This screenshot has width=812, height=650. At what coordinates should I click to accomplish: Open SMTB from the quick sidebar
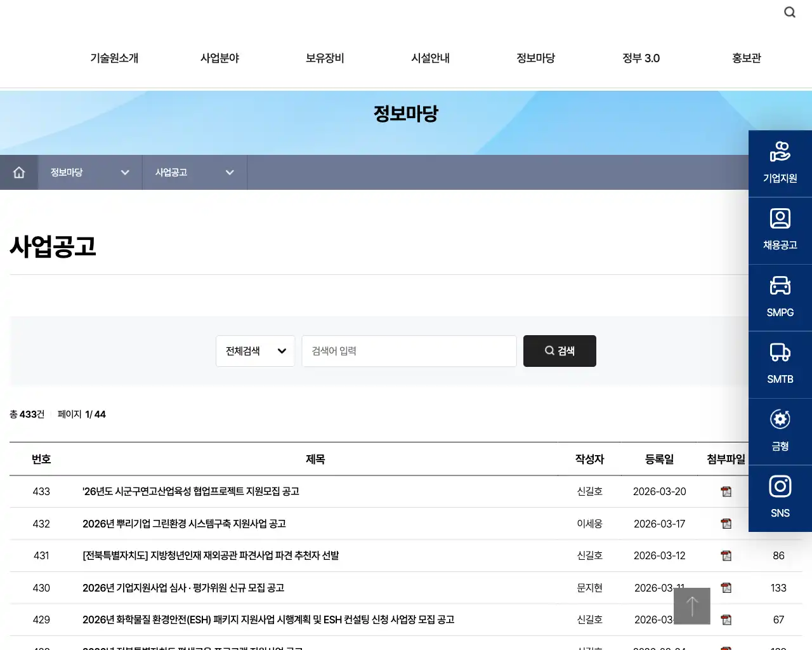tap(780, 364)
